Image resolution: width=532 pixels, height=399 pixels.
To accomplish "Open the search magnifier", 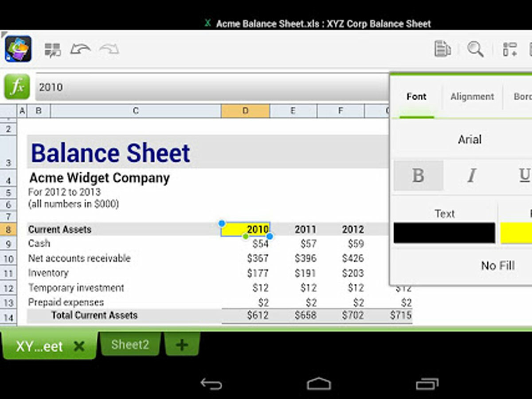I will (475, 49).
